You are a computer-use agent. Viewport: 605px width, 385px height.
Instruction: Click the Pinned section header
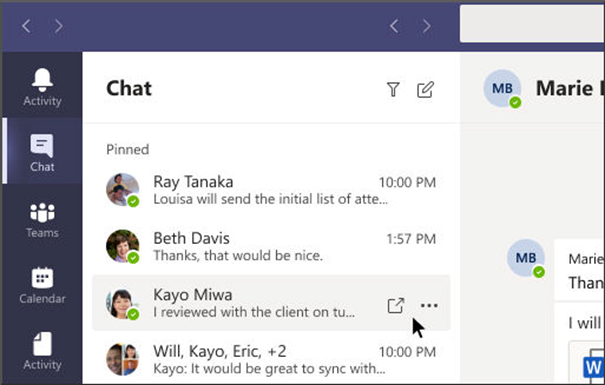tap(128, 149)
